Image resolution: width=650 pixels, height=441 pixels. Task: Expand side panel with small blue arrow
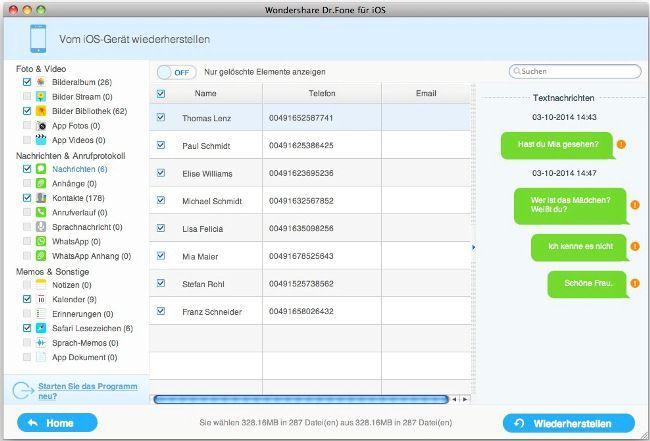[473, 247]
